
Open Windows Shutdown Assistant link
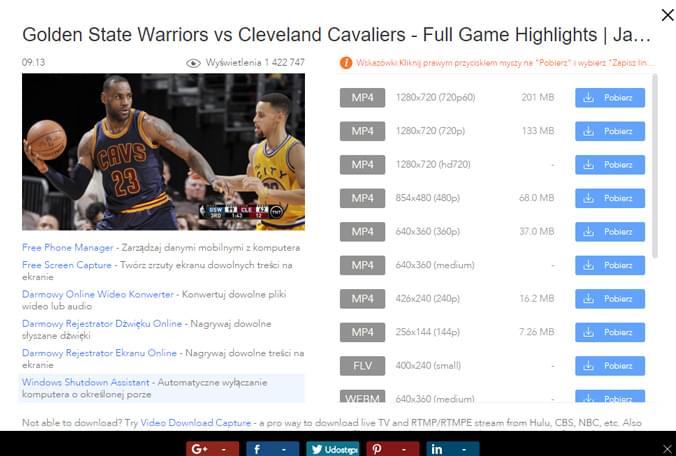tap(85, 382)
